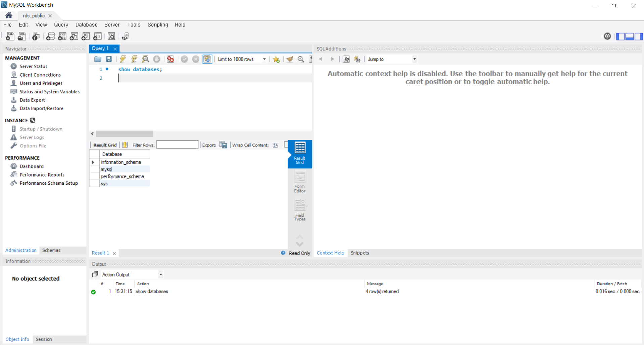
Task: Open the Limit to 1000 rows dropdown
Action: (x=264, y=59)
